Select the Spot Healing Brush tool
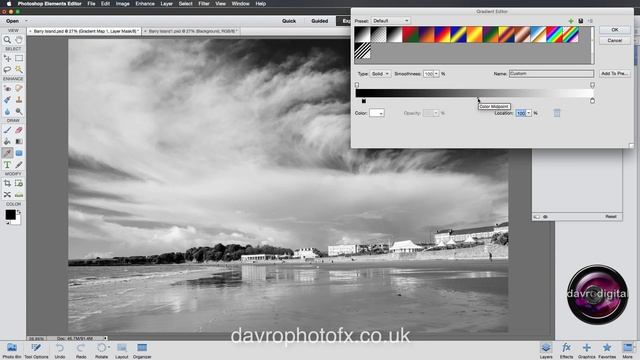 pos(19,88)
